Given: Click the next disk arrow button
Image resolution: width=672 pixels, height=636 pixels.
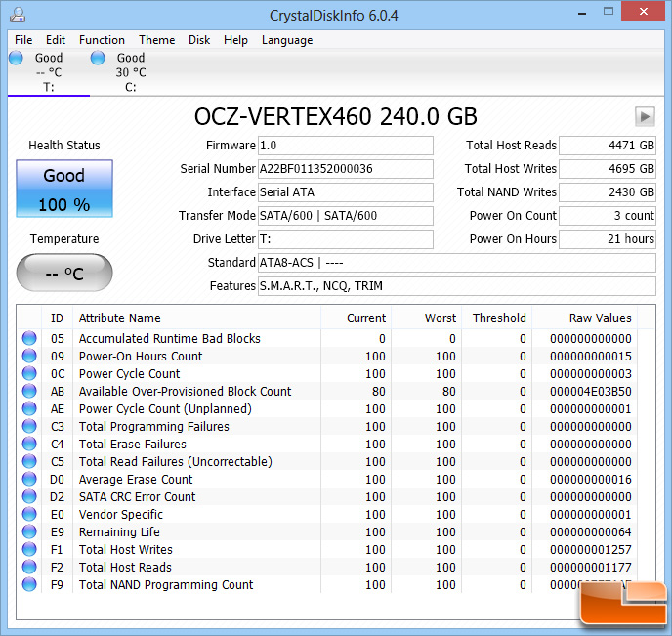Looking at the screenshot, I should click(x=644, y=116).
